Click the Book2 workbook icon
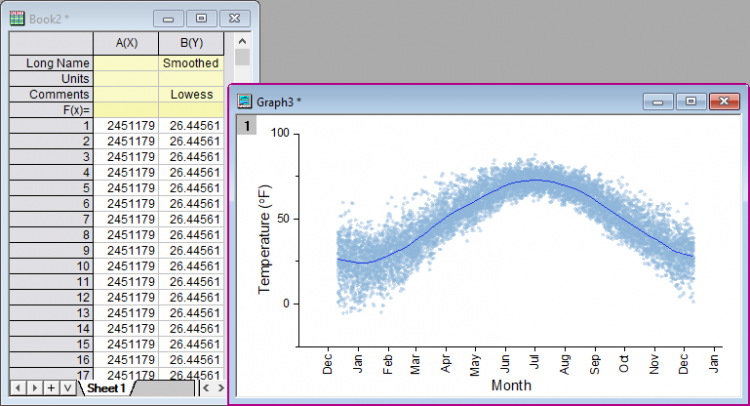This screenshot has height=406, width=750. 17,17
